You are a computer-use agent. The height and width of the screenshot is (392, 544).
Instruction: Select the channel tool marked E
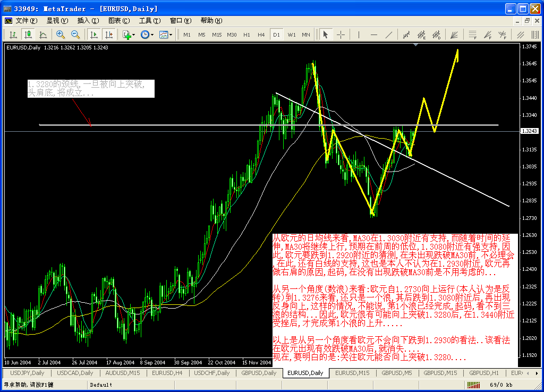tap(421, 35)
